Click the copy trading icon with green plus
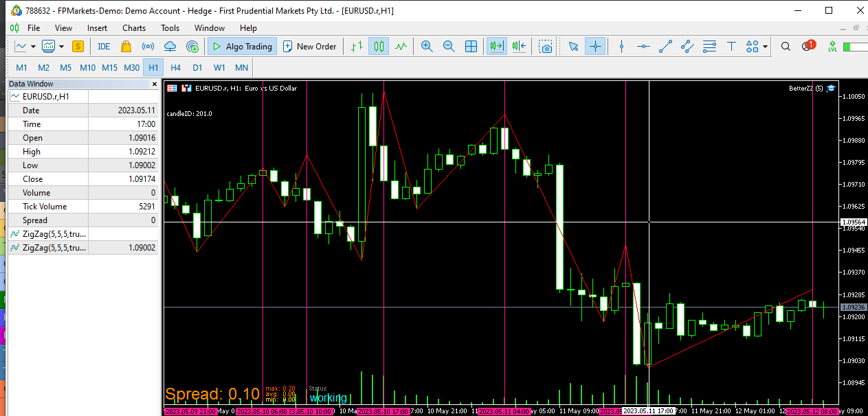The width and height of the screenshot is (868, 416). [193, 47]
